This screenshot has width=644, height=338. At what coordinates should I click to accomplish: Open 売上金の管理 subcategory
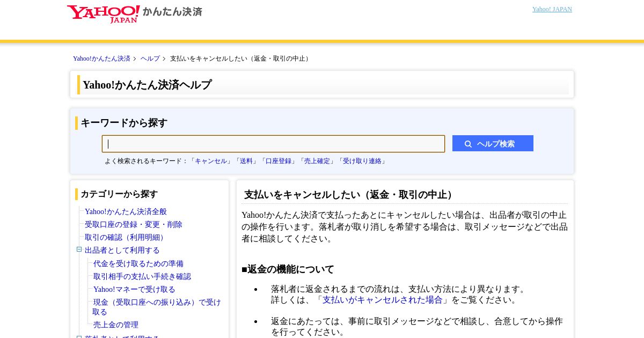116,325
